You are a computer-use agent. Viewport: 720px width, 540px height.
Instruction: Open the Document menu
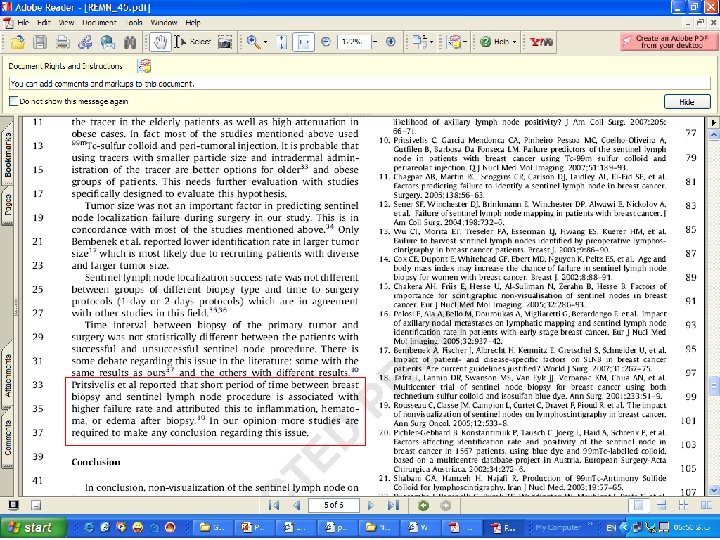tap(99, 22)
